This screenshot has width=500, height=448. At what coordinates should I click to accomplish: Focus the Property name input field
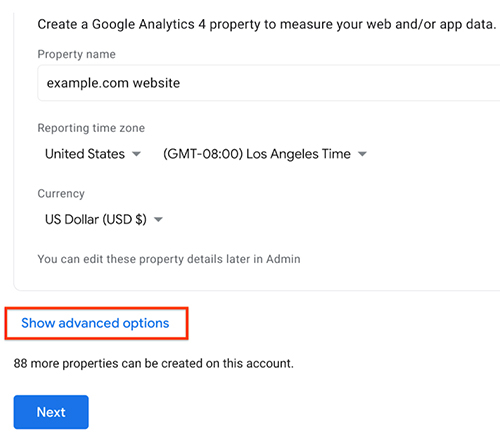click(269, 83)
